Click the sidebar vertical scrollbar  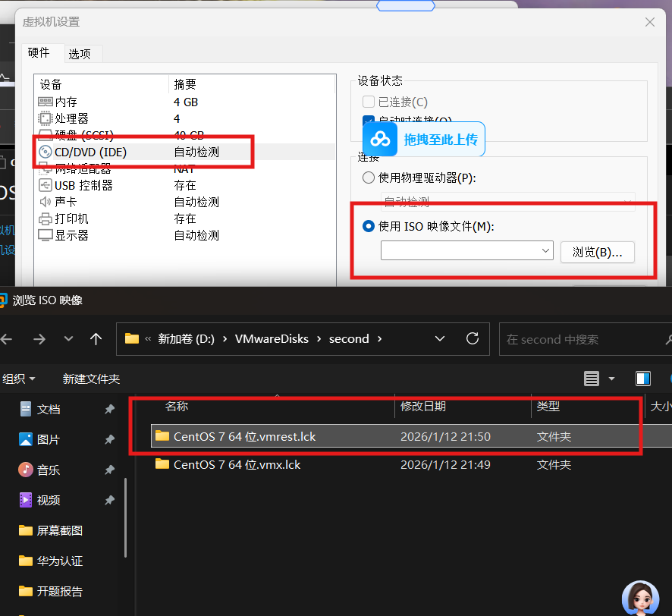(x=126, y=517)
